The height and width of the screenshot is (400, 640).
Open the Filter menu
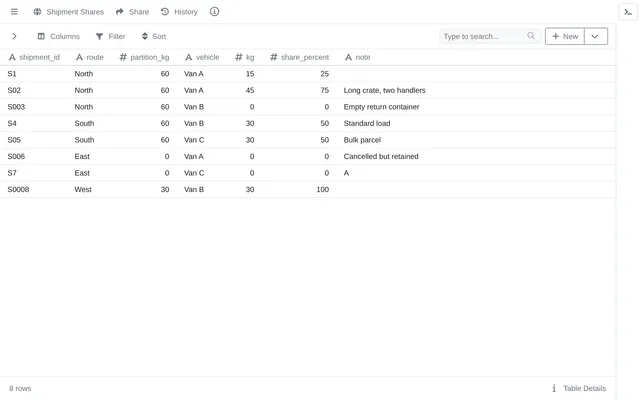111,36
